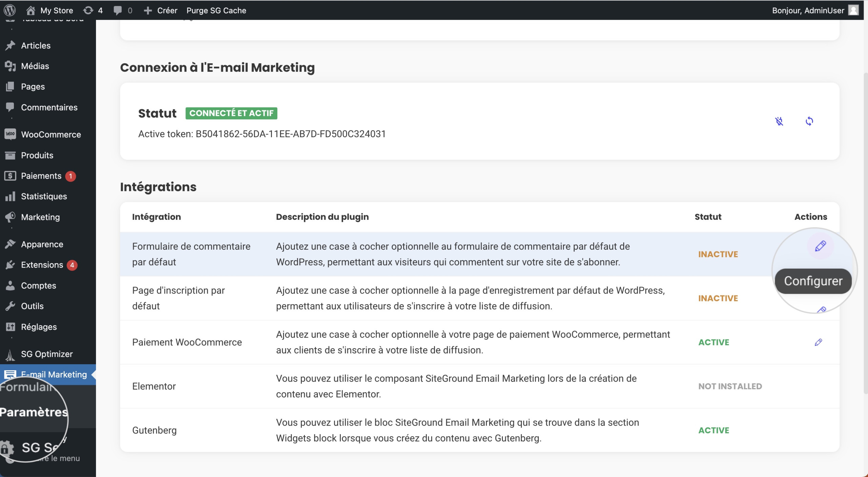
Task: Configure Formulaire de commentaire pencil icon
Action: pos(820,246)
